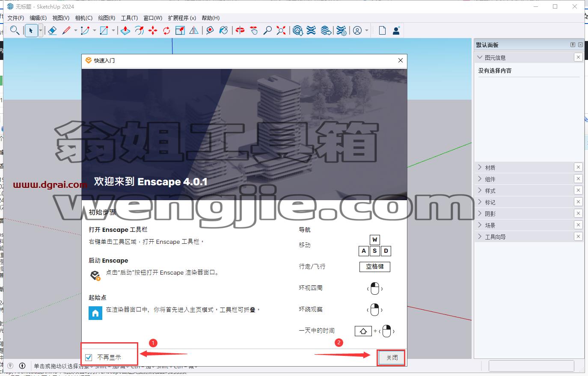Screen dimensions: 588x376
Task: Open the Extension Warehouse icon
Action: pyautogui.click(x=312, y=30)
